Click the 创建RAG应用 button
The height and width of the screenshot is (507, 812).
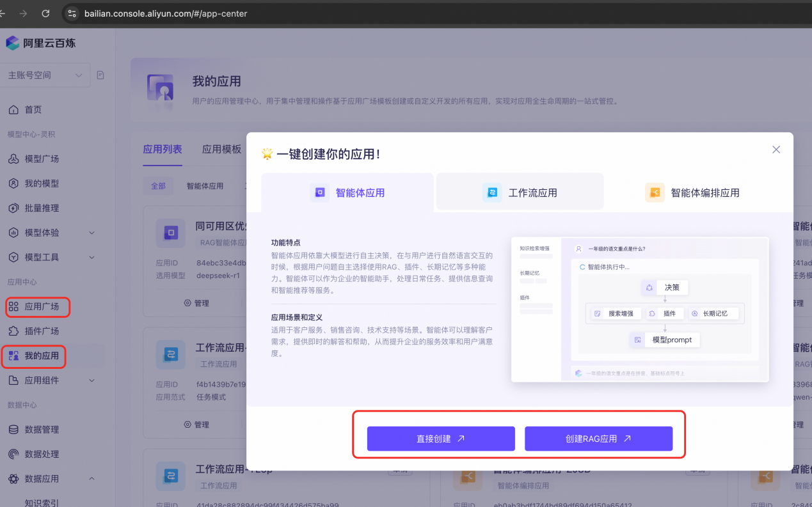pos(598,439)
